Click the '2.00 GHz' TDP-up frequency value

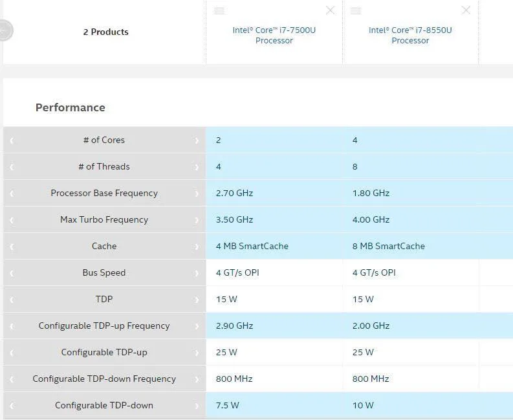coord(371,326)
